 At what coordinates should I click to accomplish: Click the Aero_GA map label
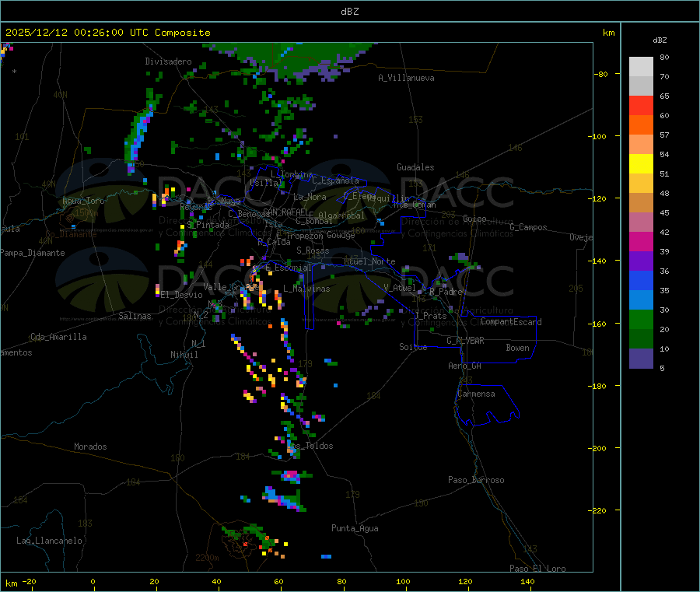pyautogui.click(x=465, y=366)
